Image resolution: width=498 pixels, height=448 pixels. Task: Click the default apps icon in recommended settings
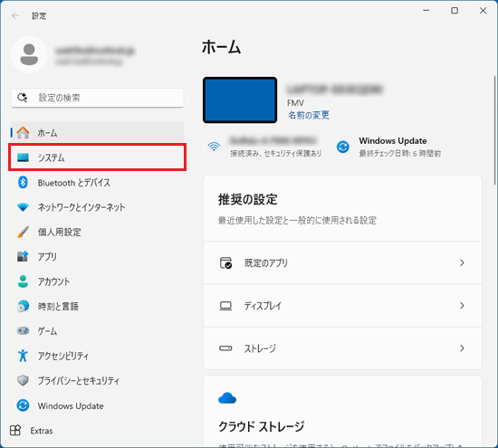tap(225, 262)
